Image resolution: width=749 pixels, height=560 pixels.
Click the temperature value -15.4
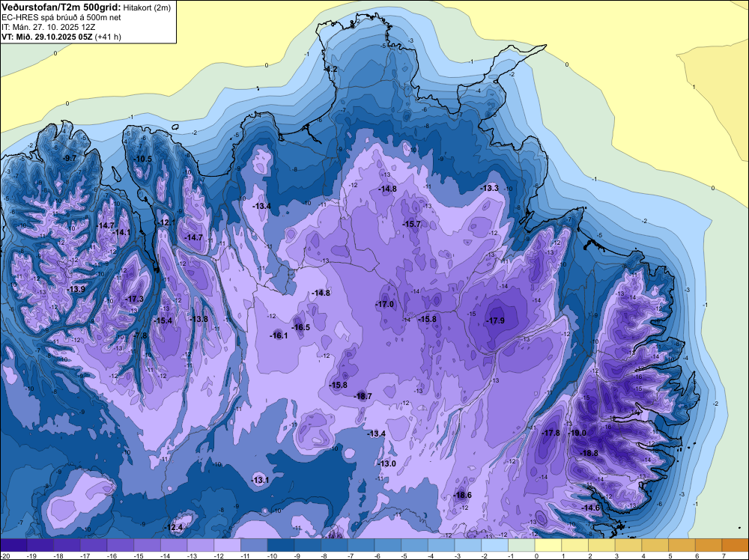[x=163, y=321]
